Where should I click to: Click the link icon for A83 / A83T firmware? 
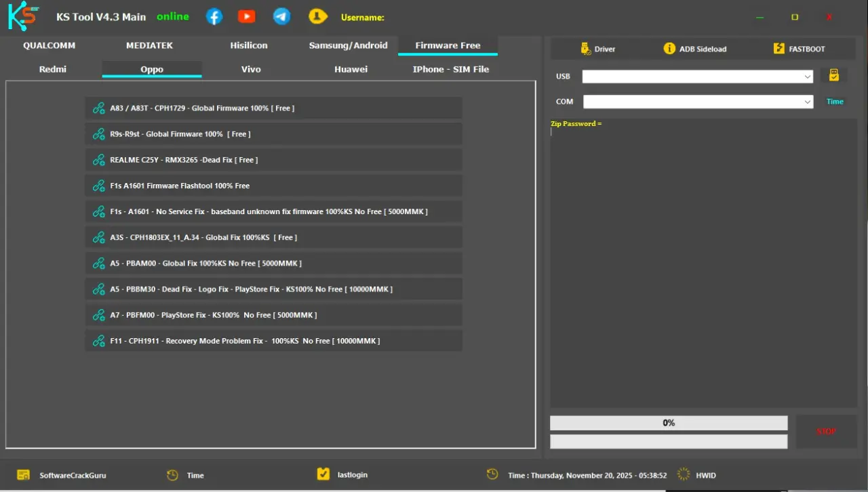click(x=98, y=108)
